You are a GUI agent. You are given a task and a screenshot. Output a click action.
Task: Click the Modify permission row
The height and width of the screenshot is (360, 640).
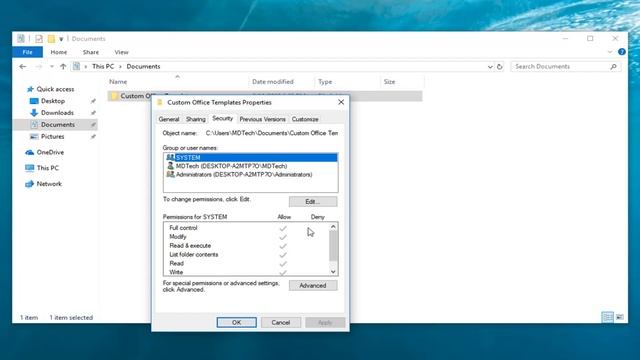tap(247, 237)
